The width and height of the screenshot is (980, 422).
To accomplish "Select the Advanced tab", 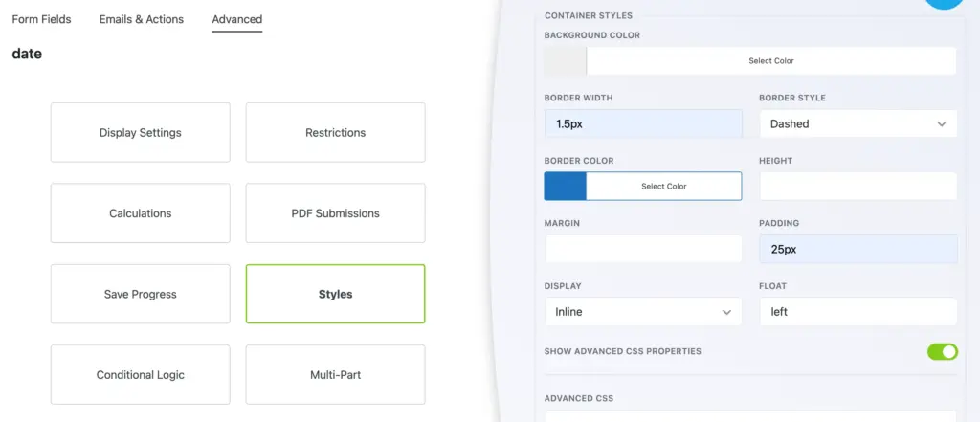I will [236, 19].
